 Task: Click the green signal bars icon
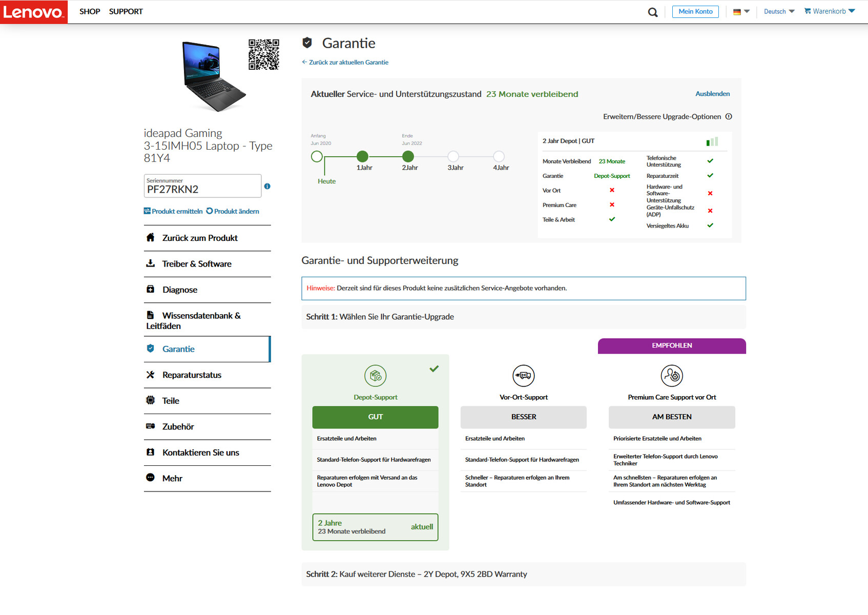[712, 141]
